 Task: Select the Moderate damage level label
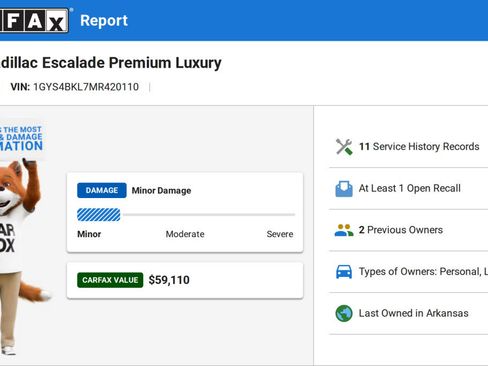tap(185, 234)
